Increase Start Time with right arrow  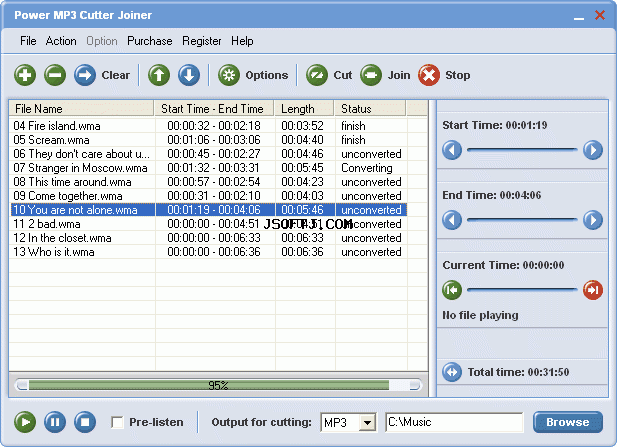click(593, 150)
